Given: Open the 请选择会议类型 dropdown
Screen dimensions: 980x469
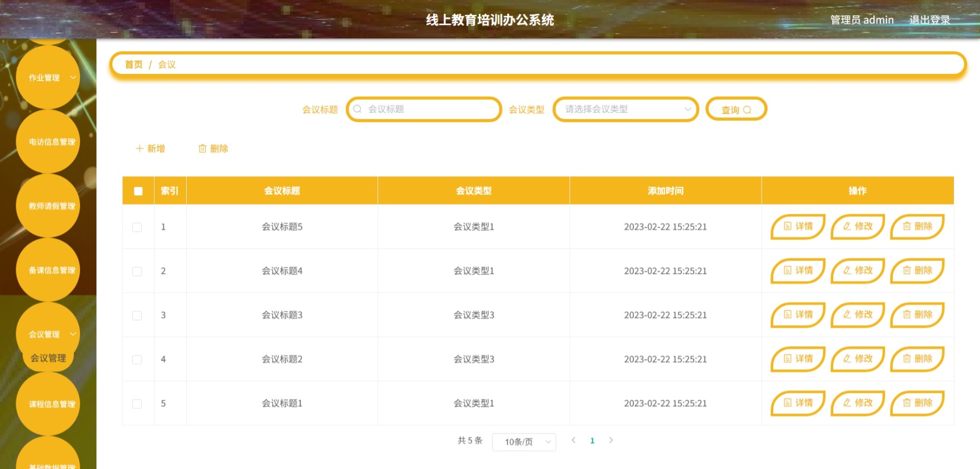Looking at the screenshot, I should pyautogui.click(x=625, y=109).
